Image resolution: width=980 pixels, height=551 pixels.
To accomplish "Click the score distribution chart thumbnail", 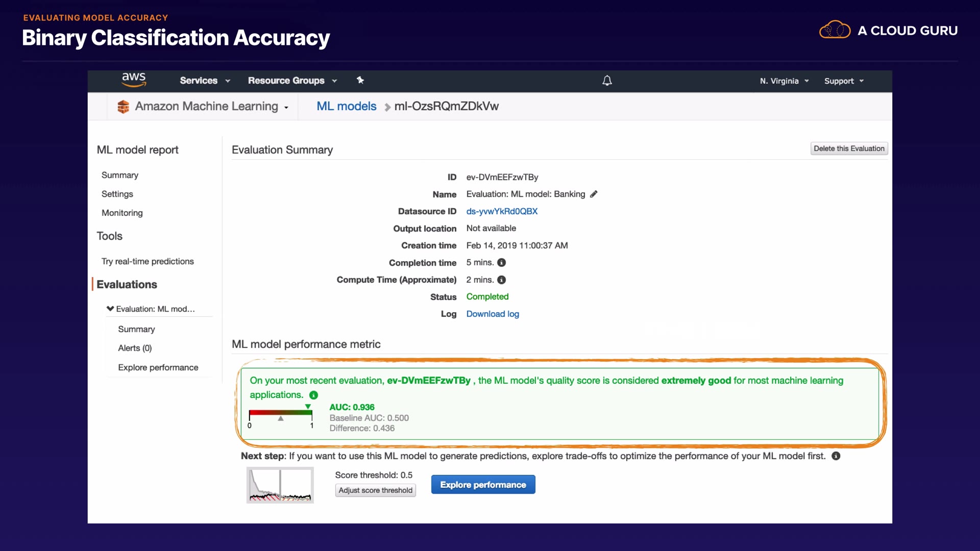I will click(x=280, y=485).
